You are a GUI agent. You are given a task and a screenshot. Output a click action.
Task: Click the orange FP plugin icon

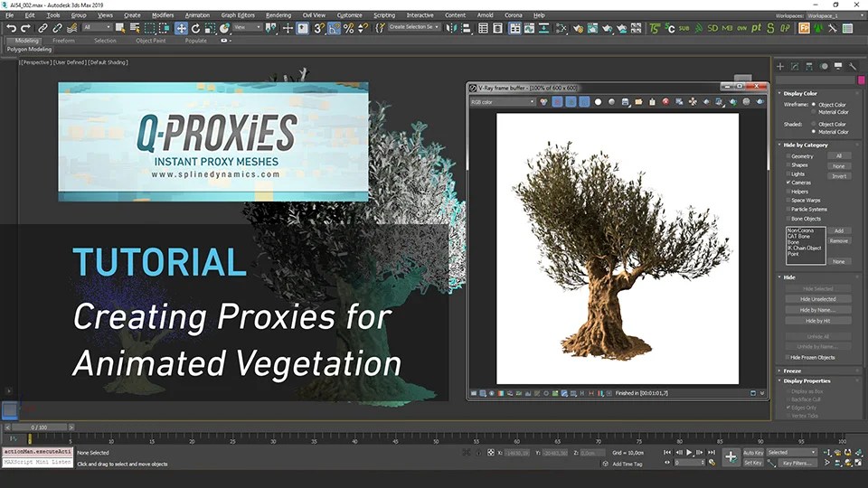804,28
